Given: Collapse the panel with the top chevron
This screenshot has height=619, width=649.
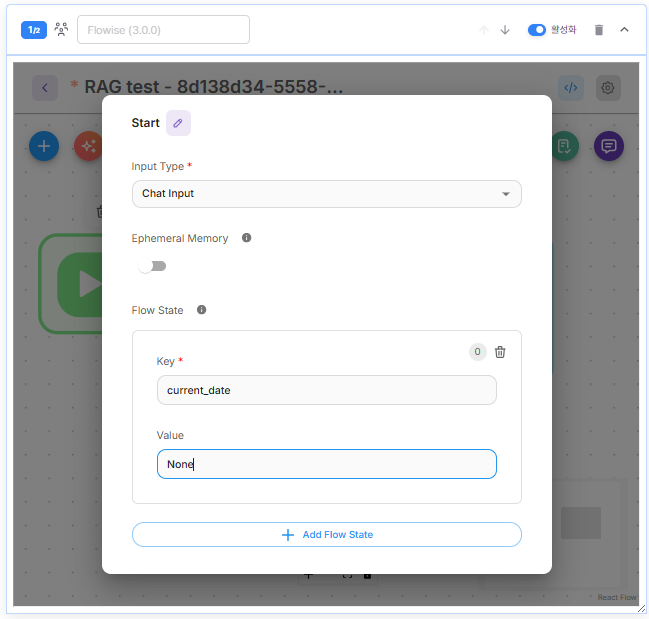Looking at the screenshot, I should (625, 30).
